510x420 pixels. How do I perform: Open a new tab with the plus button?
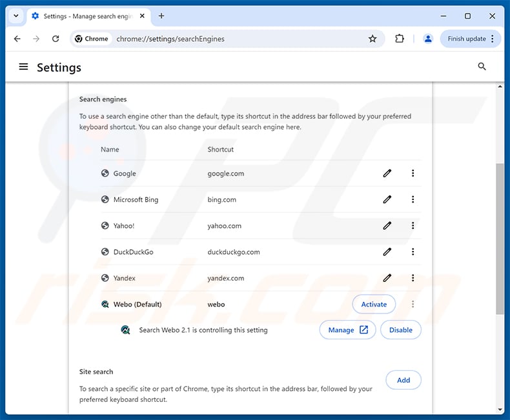pos(161,15)
